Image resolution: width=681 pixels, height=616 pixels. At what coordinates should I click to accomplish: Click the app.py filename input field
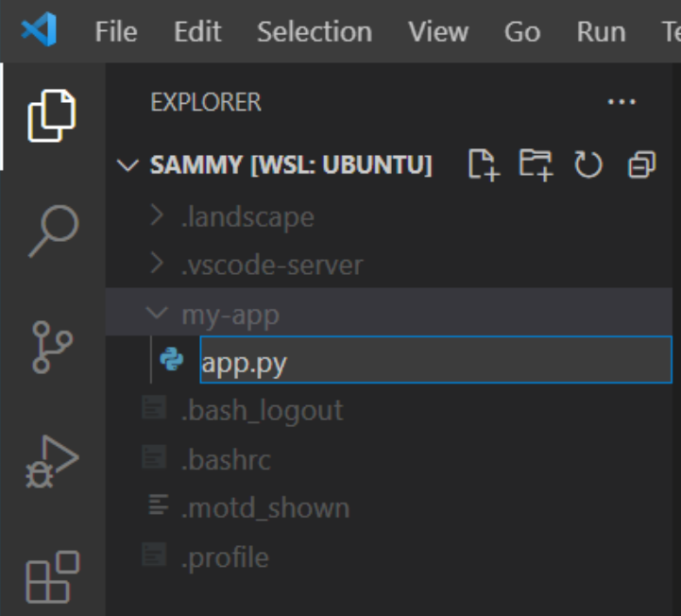[x=435, y=360]
